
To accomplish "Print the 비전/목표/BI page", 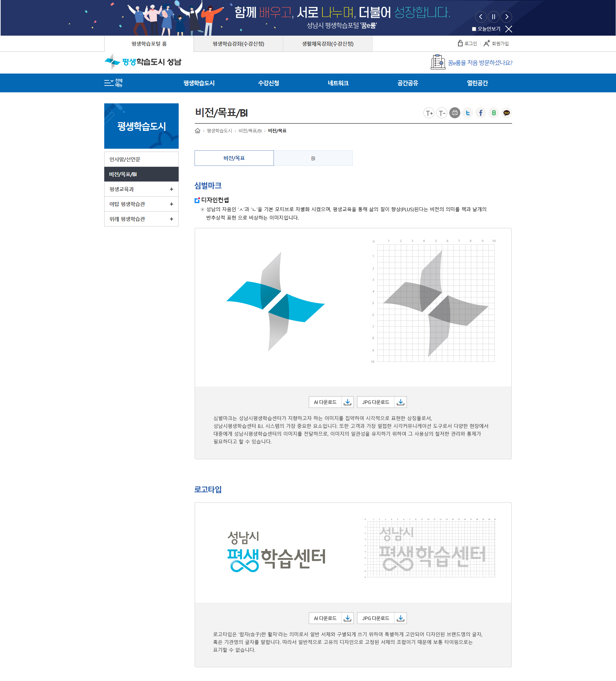I will click(455, 113).
